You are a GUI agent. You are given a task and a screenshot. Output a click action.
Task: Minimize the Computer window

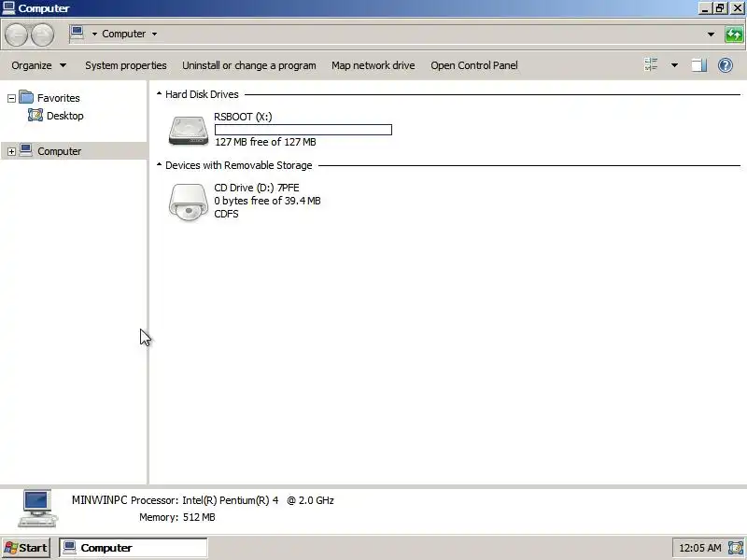[705, 8]
